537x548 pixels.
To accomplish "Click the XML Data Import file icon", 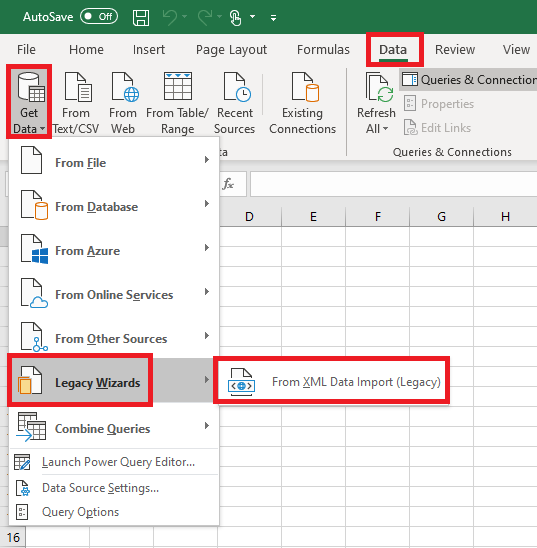I will 241,382.
